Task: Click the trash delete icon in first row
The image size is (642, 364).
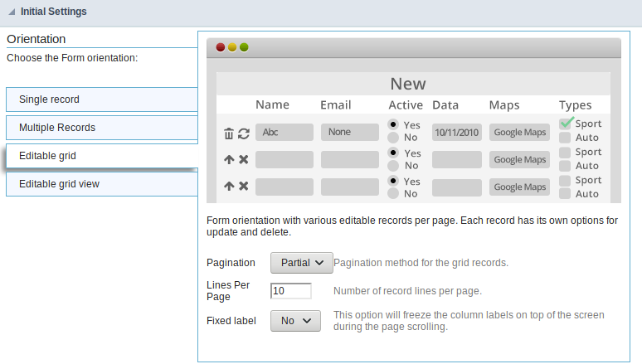Action: tap(229, 133)
